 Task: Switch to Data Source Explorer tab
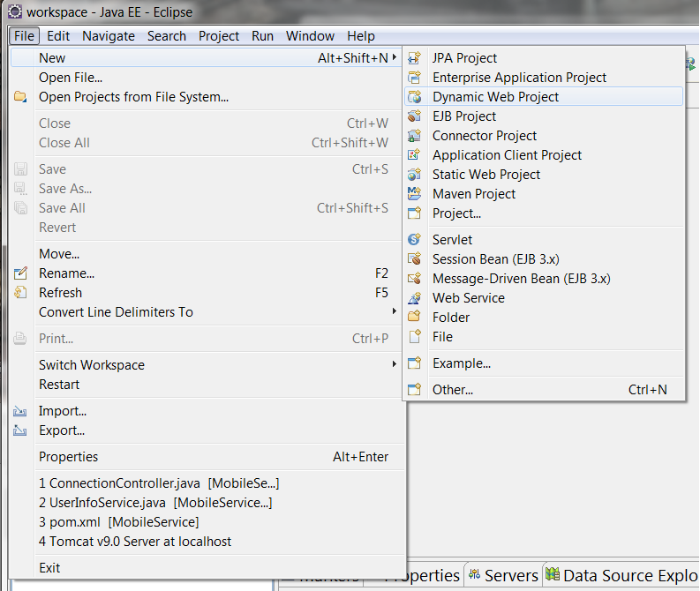(622, 575)
